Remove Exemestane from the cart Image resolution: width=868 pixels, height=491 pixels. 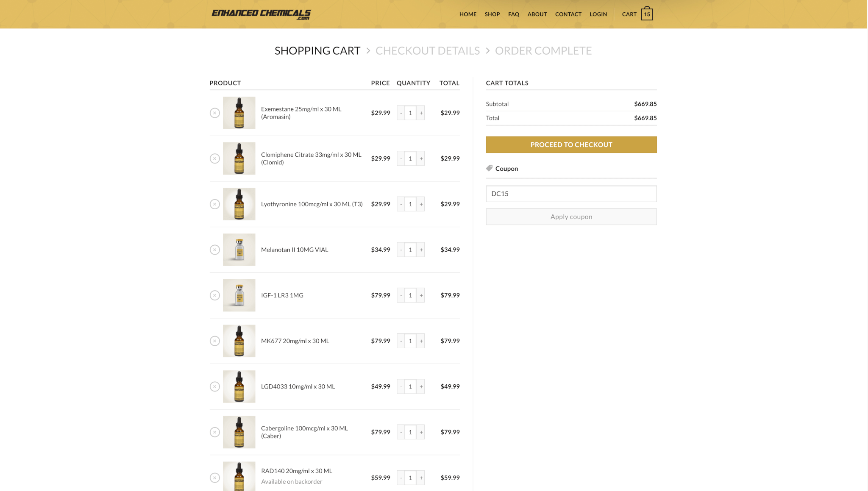click(x=215, y=113)
